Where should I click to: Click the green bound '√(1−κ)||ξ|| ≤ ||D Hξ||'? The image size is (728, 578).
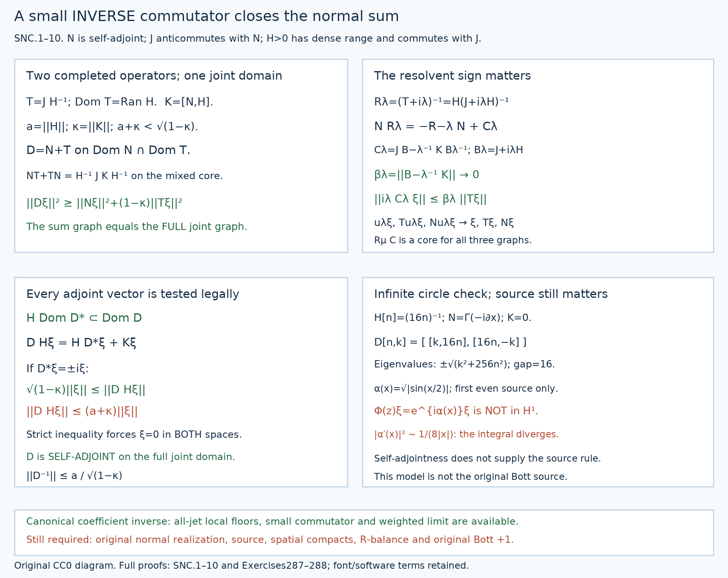86,390
